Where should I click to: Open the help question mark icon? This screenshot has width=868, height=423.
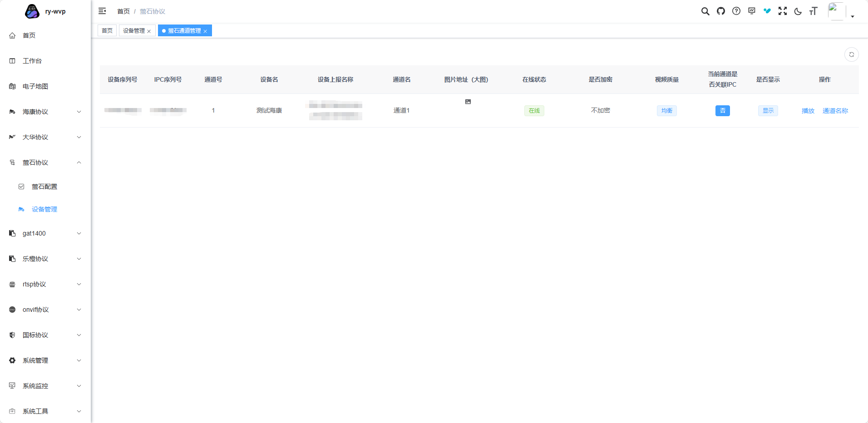click(736, 11)
